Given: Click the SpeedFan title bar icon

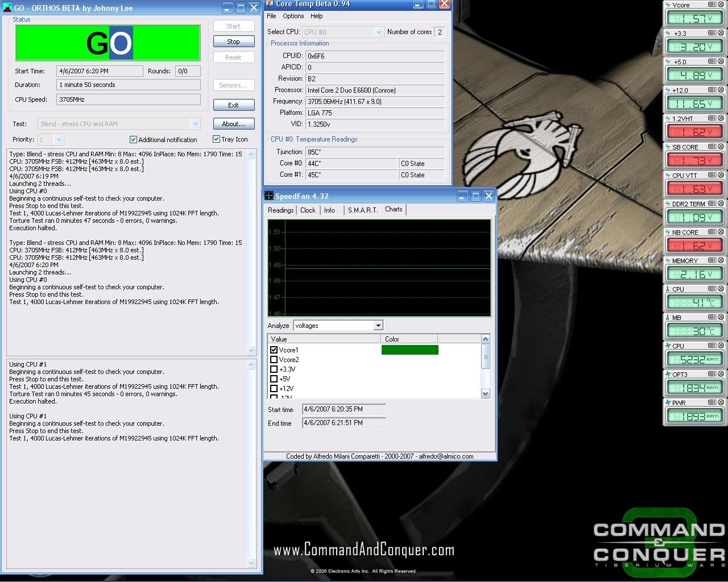Looking at the screenshot, I should click(x=269, y=196).
